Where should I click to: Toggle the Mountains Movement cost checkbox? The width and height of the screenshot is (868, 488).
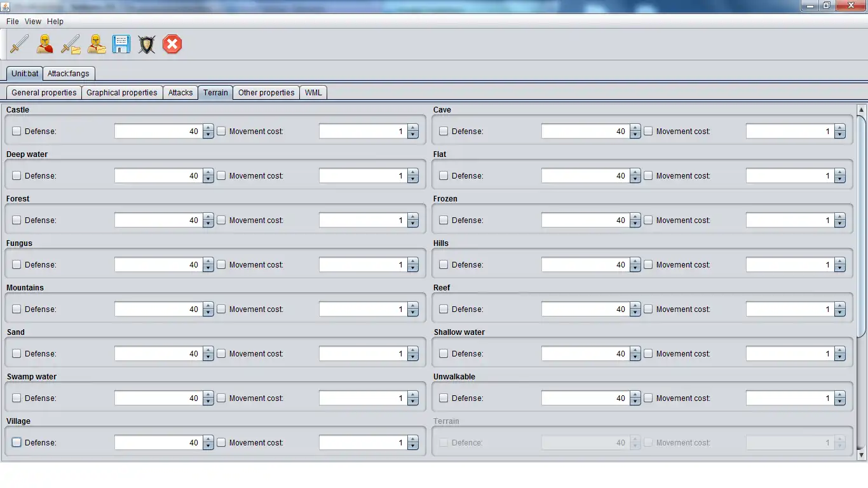pyautogui.click(x=221, y=309)
